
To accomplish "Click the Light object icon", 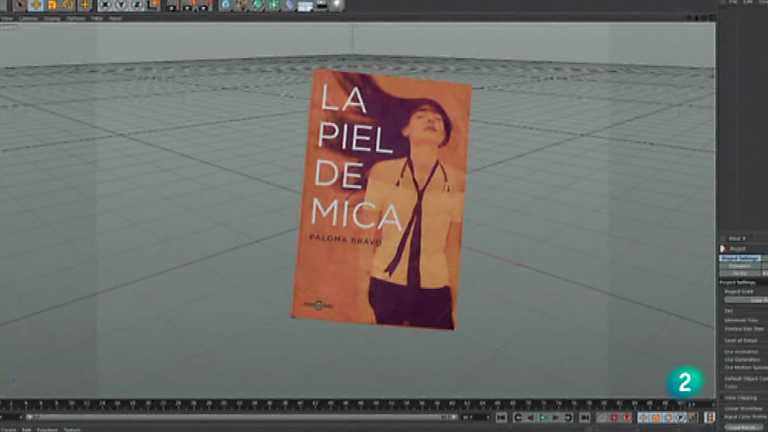I will tap(337, 5).
